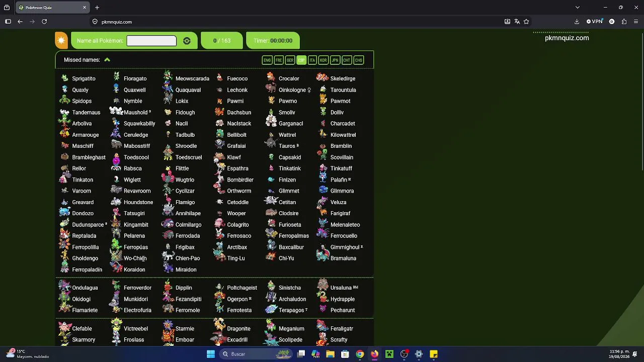
Task: Switch name language to KOR
Action: (323, 60)
